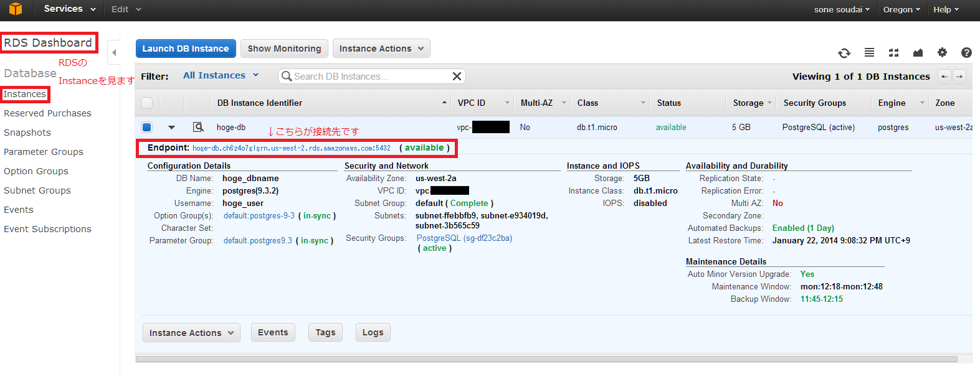Open the All Instances filter dropdown
This screenshot has width=980, height=379.
(x=221, y=75)
